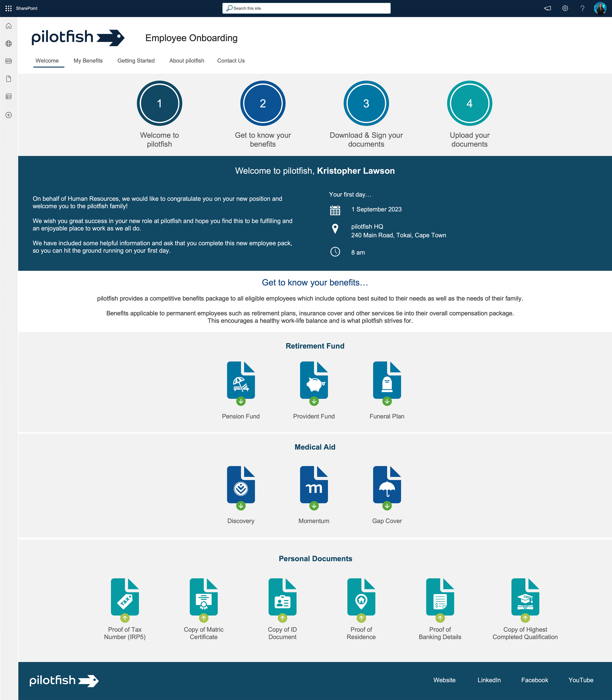Open the Getting Started tab
Image resolution: width=612 pixels, height=700 pixels.
[x=136, y=60]
